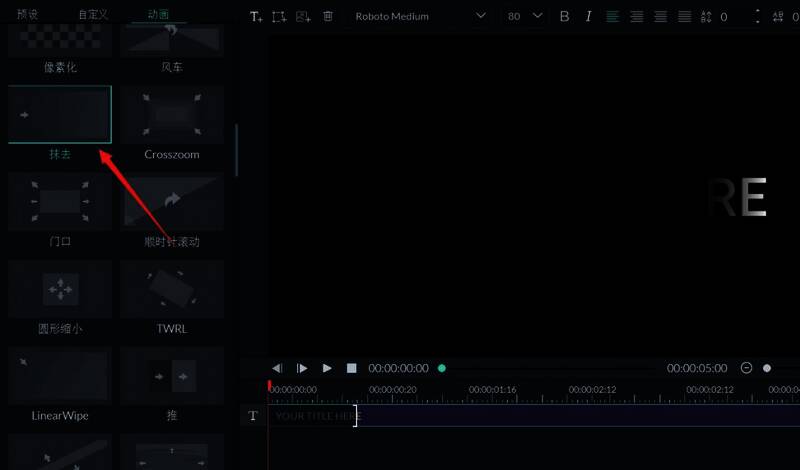Switch to the 预设 tab
Viewport: 800px width, 470px height.
28,14
